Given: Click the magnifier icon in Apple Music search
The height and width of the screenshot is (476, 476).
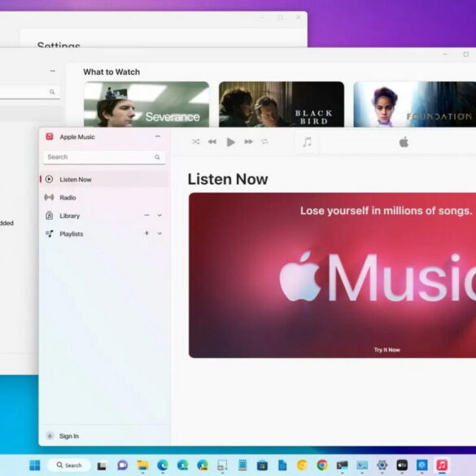Looking at the screenshot, I should pyautogui.click(x=157, y=157).
